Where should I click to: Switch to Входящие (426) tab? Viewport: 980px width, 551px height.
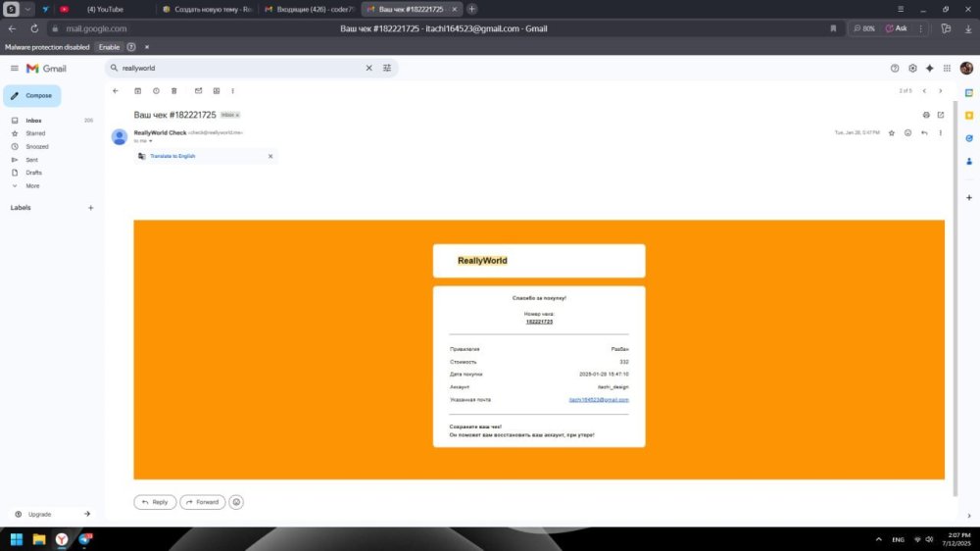[310, 10]
